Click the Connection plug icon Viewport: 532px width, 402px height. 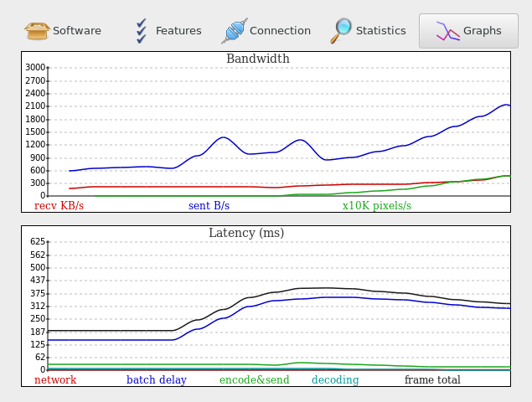pos(235,31)
